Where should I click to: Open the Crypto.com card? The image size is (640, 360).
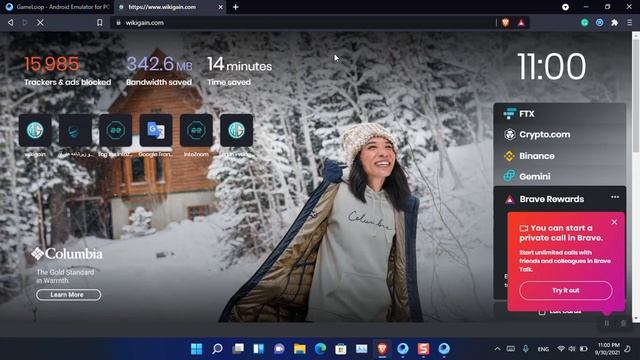click(x=559, y=134)
